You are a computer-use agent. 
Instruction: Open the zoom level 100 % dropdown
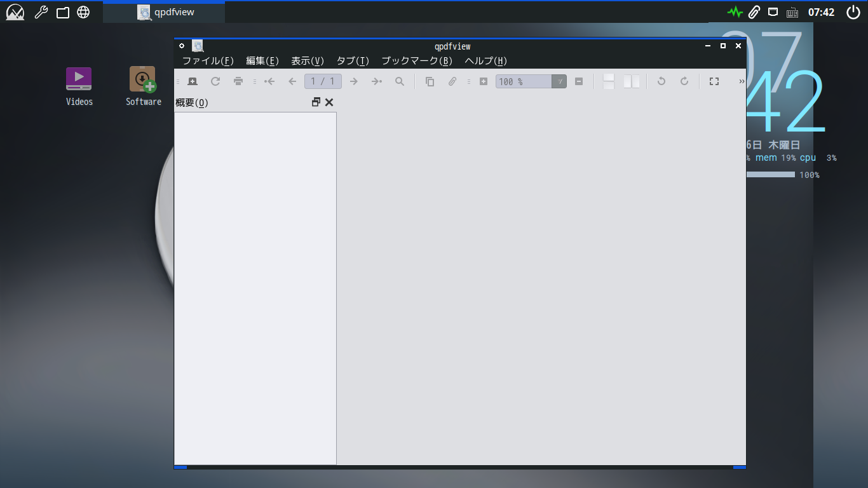[559, 81]
